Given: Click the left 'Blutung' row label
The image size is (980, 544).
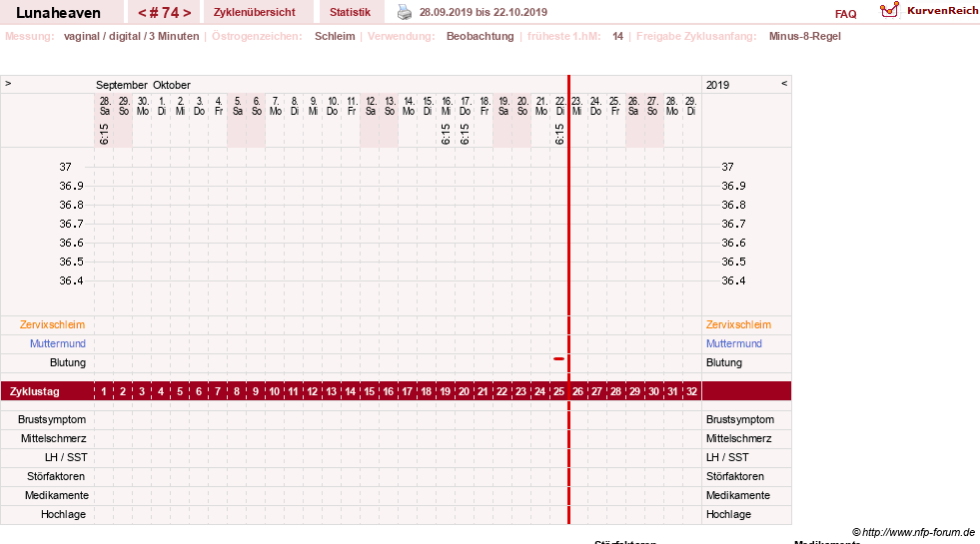Looking at the screenshot, I should click(x=68, y=363).
